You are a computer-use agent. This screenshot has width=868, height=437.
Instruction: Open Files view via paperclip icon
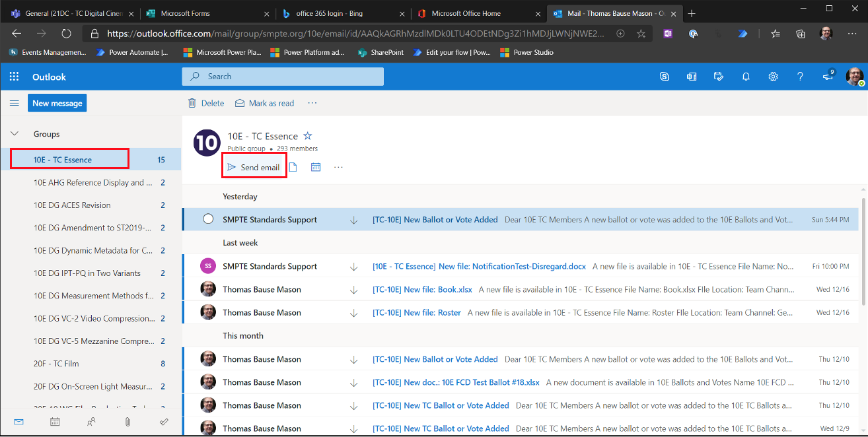point(127,421)
